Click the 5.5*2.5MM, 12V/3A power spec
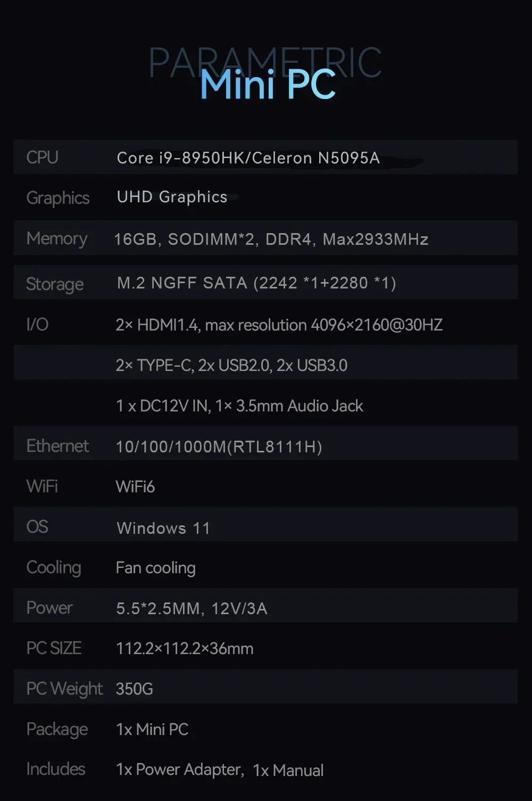The image size is (532, 801). (x=192, y=608)
